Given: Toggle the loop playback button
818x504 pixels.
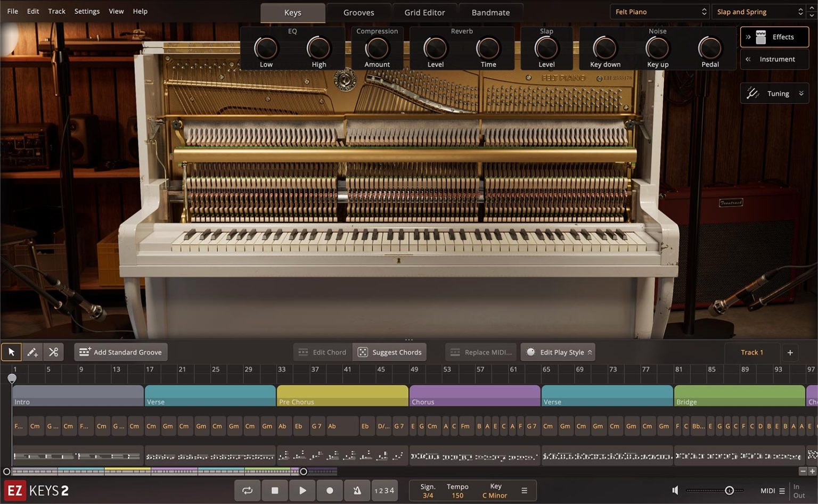Looking at the screenshot, I should (x=248, y=490).
